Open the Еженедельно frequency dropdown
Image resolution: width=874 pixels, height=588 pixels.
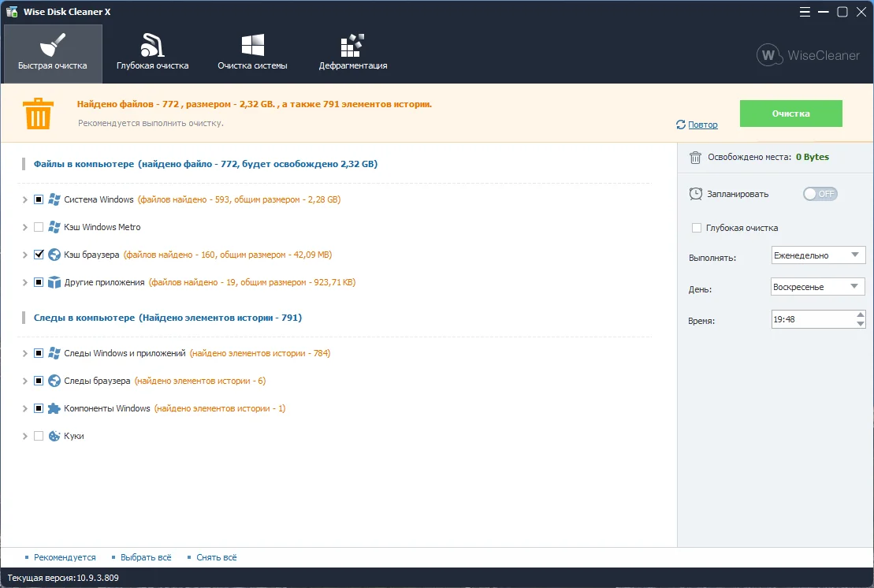tap(818, 255)
